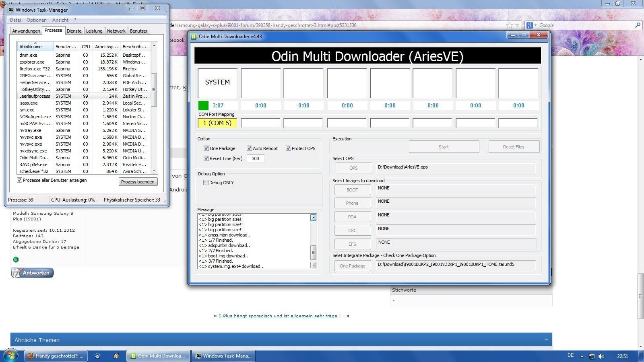
Task: Switch to the Firefox 'Handy geschrottet' taskbar button
Action: tap(56, 356)
